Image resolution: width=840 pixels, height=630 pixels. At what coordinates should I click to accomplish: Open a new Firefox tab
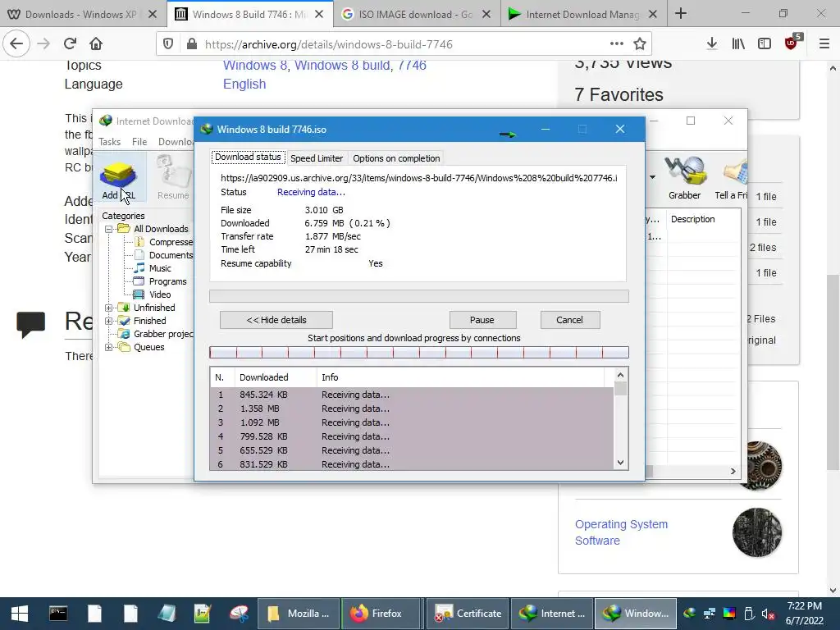(681, 14)
